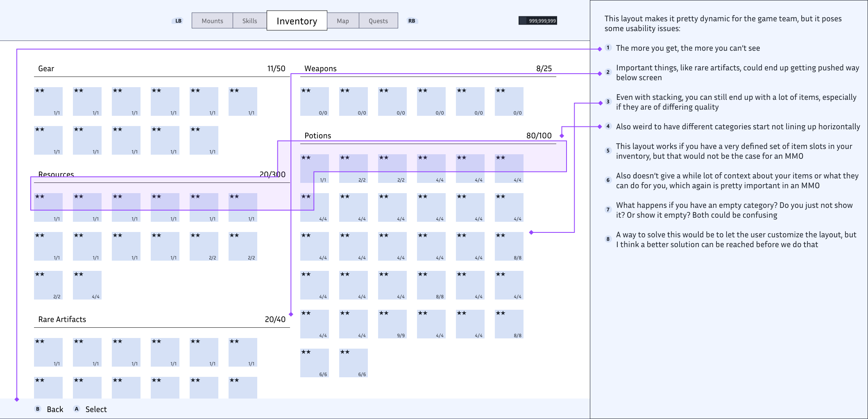Click annotation marker number 6
This screenshot has height=419, width=868.
[x=608, y=180]
